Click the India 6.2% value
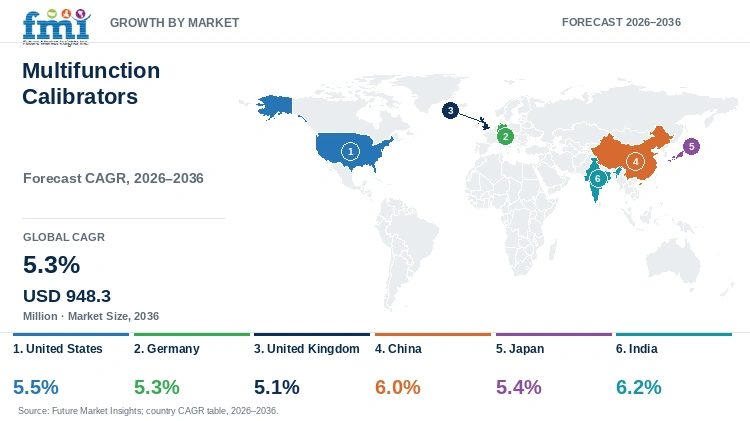Viewport: 750px width, 421px height. (639, 387)
